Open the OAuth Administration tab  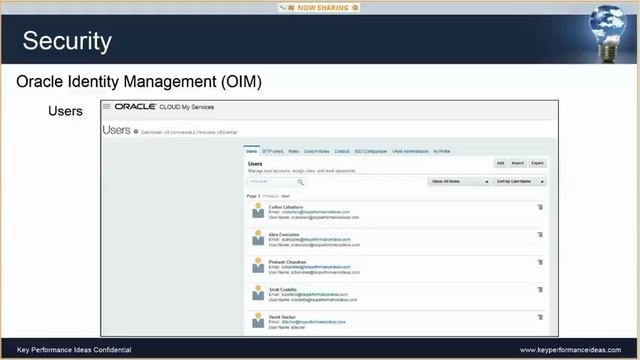pyautogui.click(x=410, y=151)
